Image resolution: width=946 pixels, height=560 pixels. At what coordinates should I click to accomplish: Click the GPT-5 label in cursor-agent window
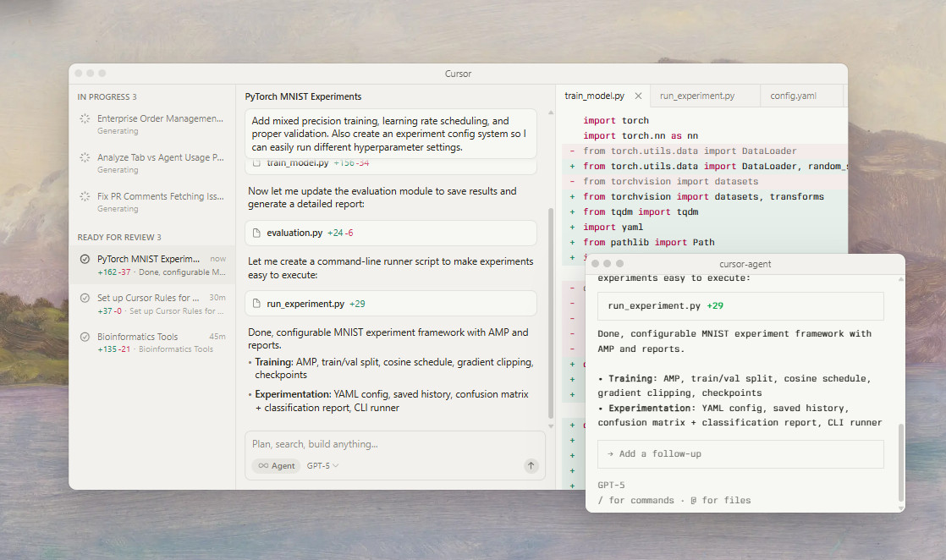(x=611, y=485)
